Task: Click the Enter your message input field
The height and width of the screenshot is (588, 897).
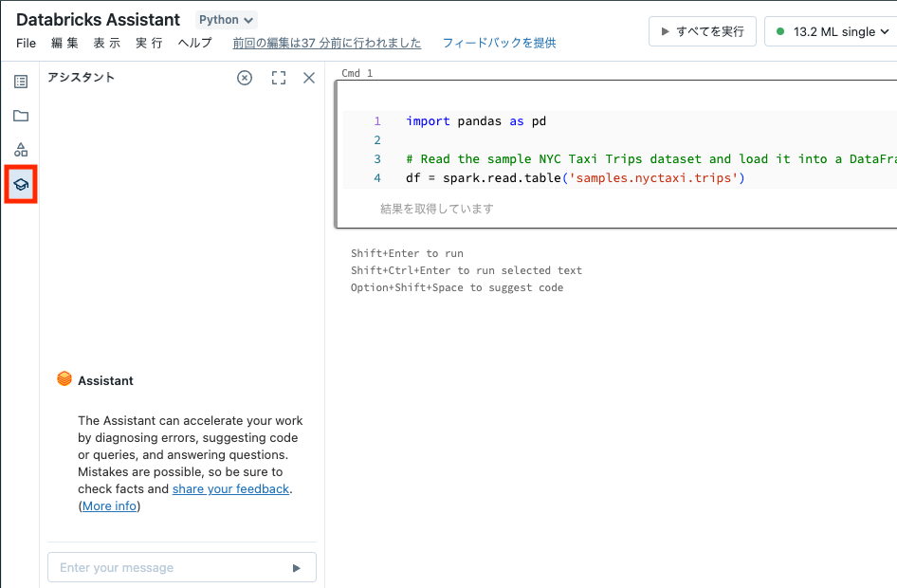Action: (x=161, y=567)
